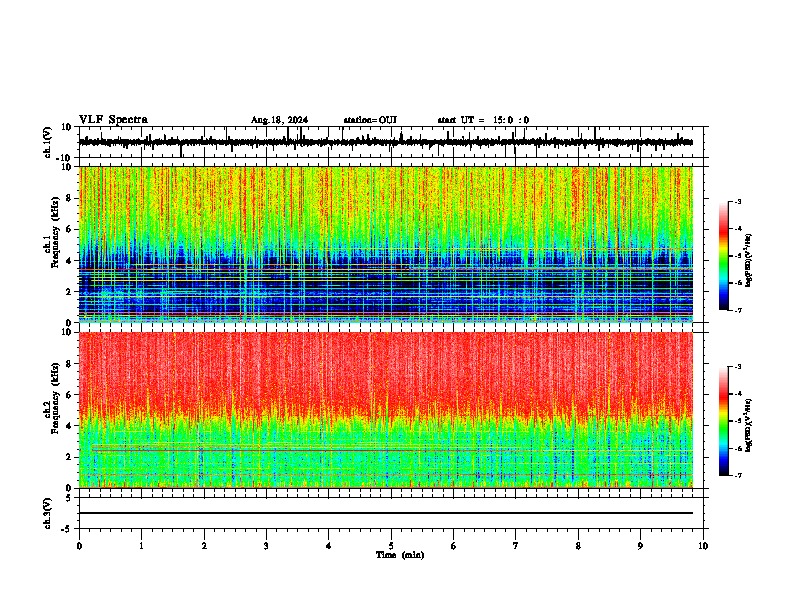Click the "5" tick on ch.3(V) axis
The image size is (792, 612).
(x=69, y=497)
